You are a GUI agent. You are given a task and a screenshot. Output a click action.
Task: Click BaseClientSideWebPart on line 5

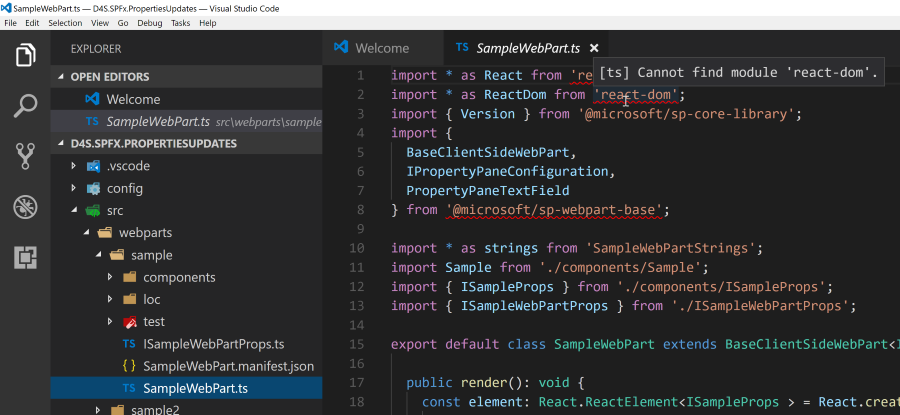click(488, 152)
